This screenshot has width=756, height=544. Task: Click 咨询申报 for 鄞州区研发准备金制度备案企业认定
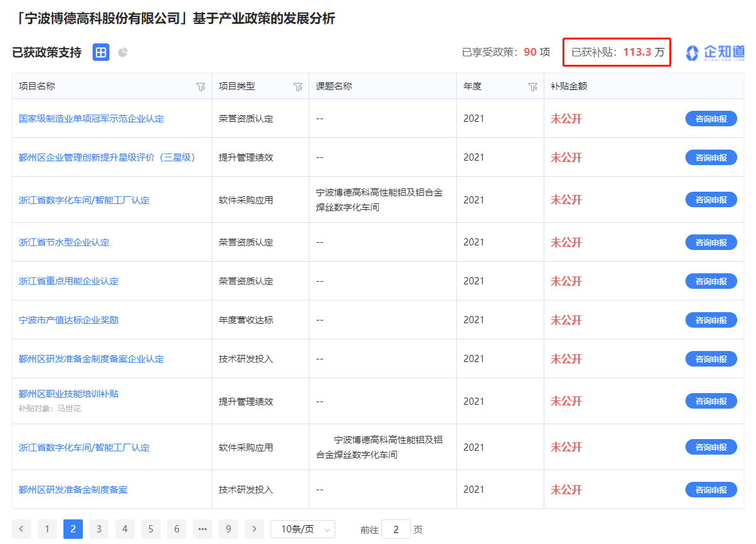tap(711, 359)
